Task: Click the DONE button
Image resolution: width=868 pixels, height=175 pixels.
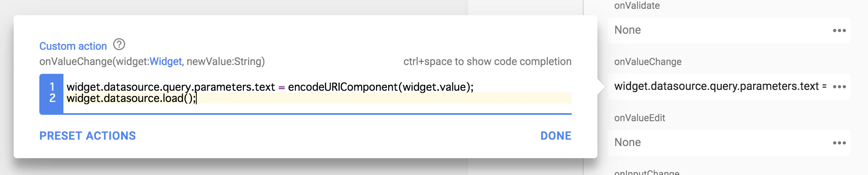Action: (x=556, y=136)
